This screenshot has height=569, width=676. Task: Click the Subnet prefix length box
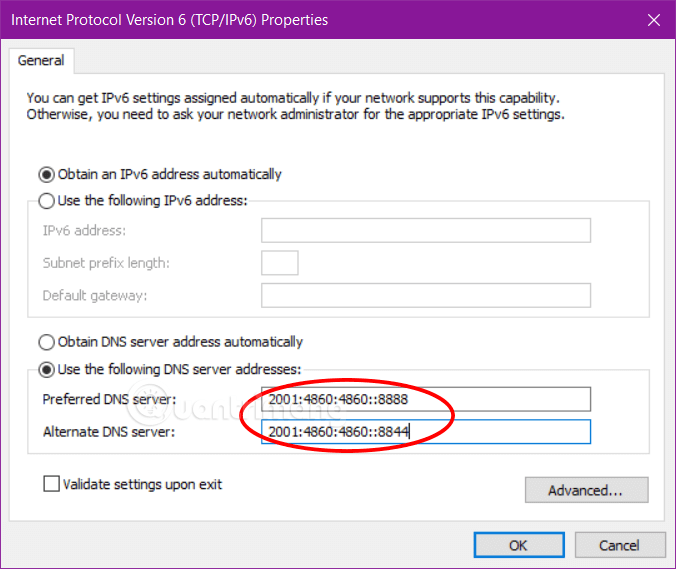pyautogui.click(x=279, y=263)
